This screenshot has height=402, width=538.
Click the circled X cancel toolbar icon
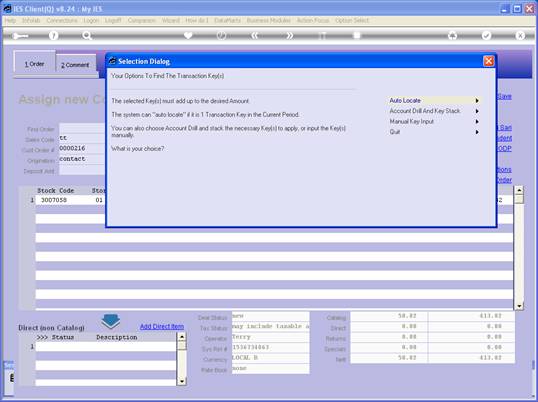point(520,35)
